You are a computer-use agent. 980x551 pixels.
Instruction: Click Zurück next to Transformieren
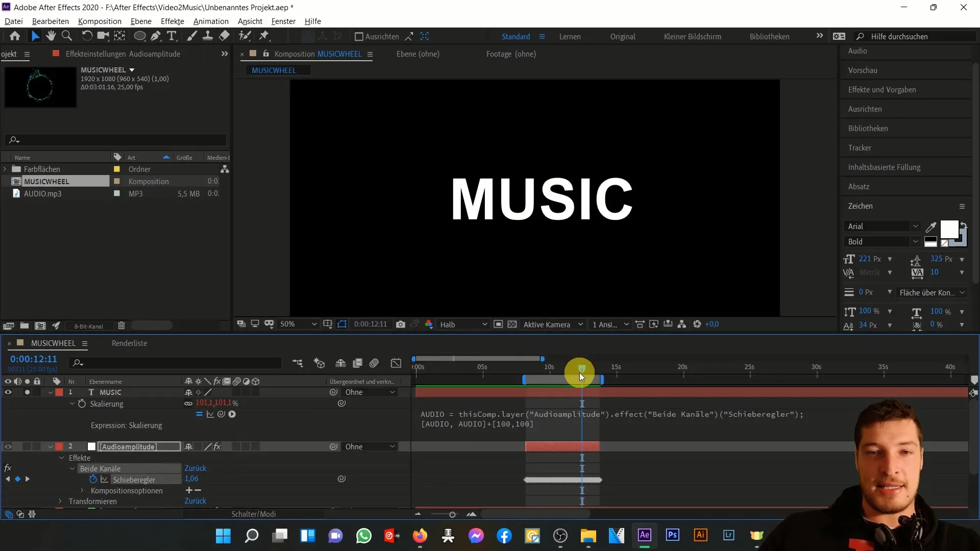[x=195, y=501]
